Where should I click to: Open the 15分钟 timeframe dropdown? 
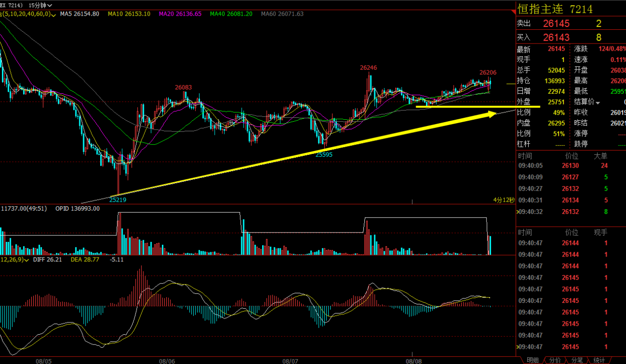click(x=41, y=5)
